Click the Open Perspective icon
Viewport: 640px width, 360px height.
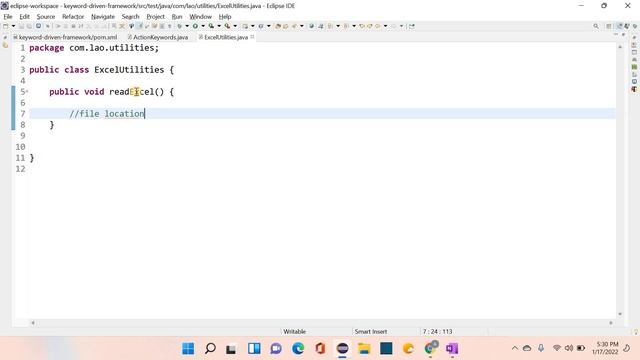click(x=609, y=26)
